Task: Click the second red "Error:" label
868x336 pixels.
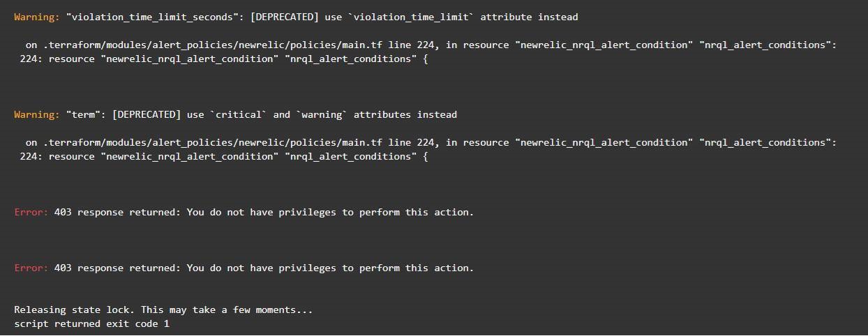Action: tap(31, 268)
